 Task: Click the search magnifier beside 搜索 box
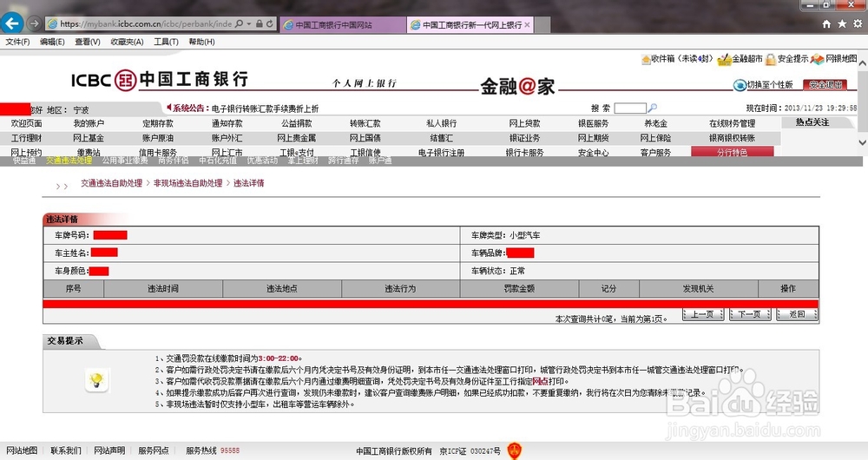tap(652, 108)
